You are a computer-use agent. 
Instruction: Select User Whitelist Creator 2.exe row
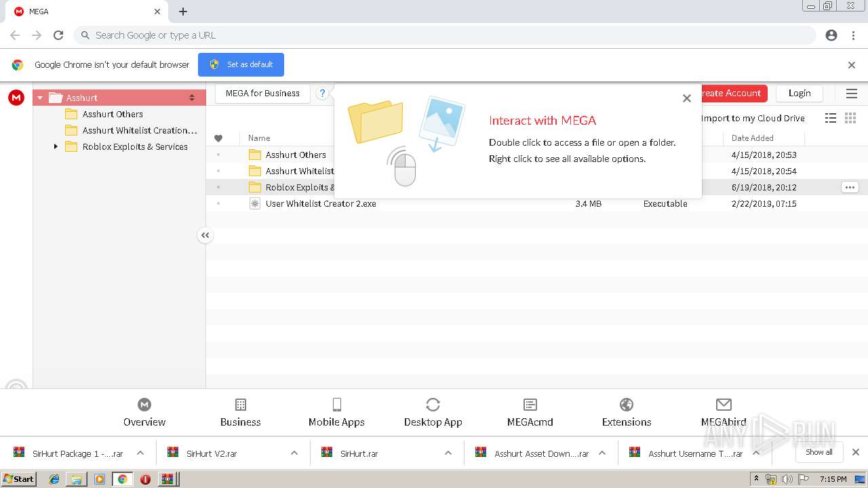[x=537, y=203]
